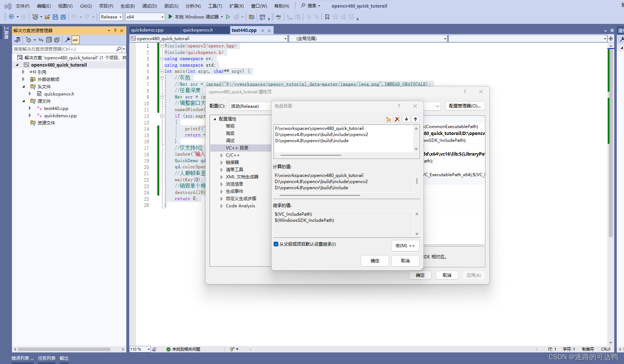Move the selected include path down

pos(406,119)
